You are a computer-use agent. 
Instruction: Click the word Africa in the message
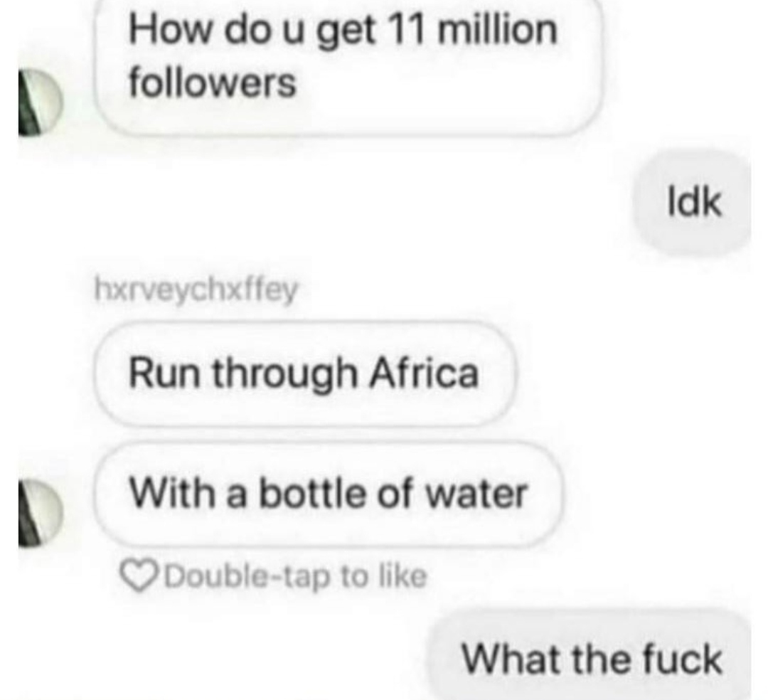pos(424,372)
